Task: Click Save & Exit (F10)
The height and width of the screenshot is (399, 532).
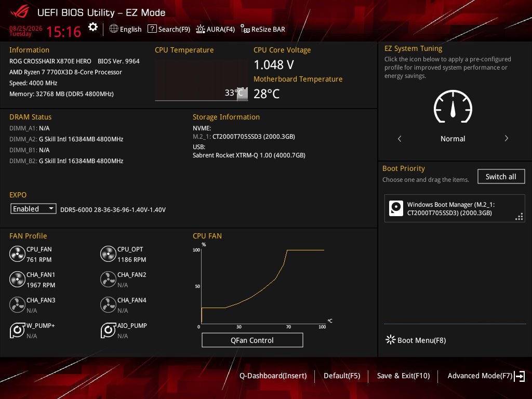Action: [403, 376]
